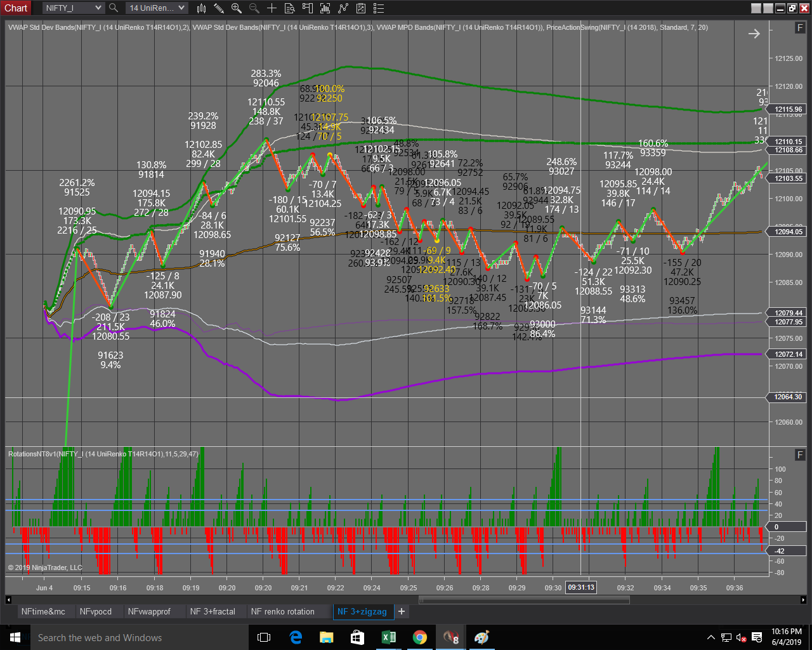Toggle the Chart Trader panel icon
812x650 pixels.
(x=308, y=8)
